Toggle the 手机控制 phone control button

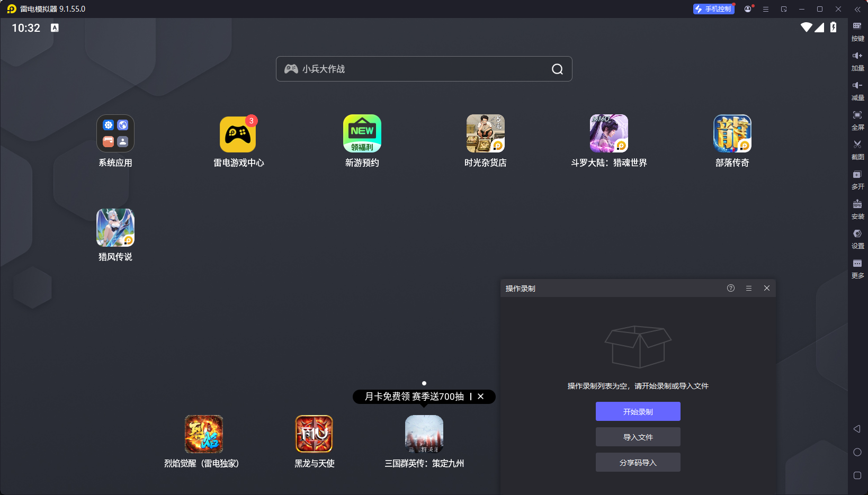point(713,9)
